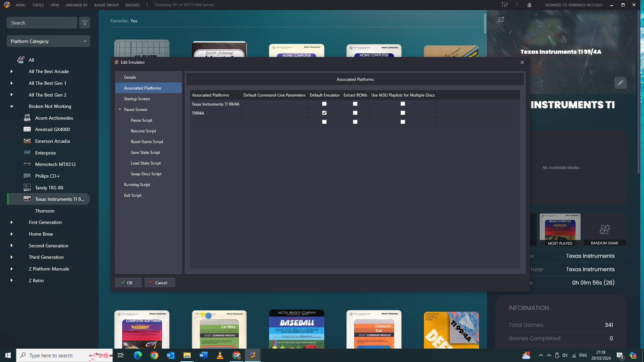Image resolution: width=644 pixels, height=362 pixels.
Task: Open the ARRANGE BY menu
Action: (x=76, y=5)
